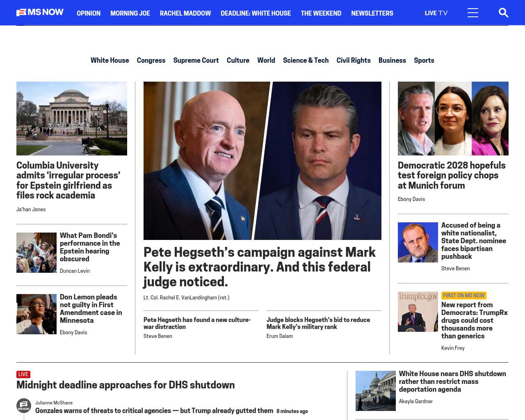Screen dimensions: 525x420
Task: Open Steve Benen byline under culture-war story
Action: point(157,336)
